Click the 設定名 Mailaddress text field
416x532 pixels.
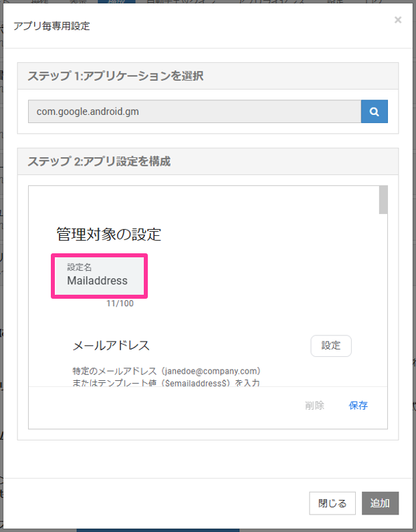[99, 281]
